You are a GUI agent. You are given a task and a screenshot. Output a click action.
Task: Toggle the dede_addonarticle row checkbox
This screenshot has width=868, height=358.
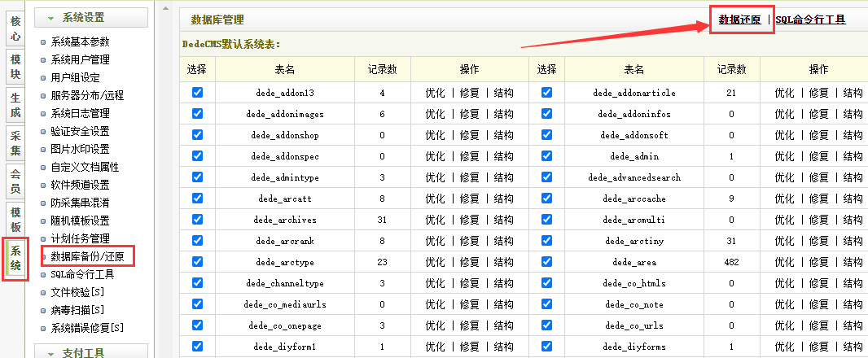click(x=546, y=93)
